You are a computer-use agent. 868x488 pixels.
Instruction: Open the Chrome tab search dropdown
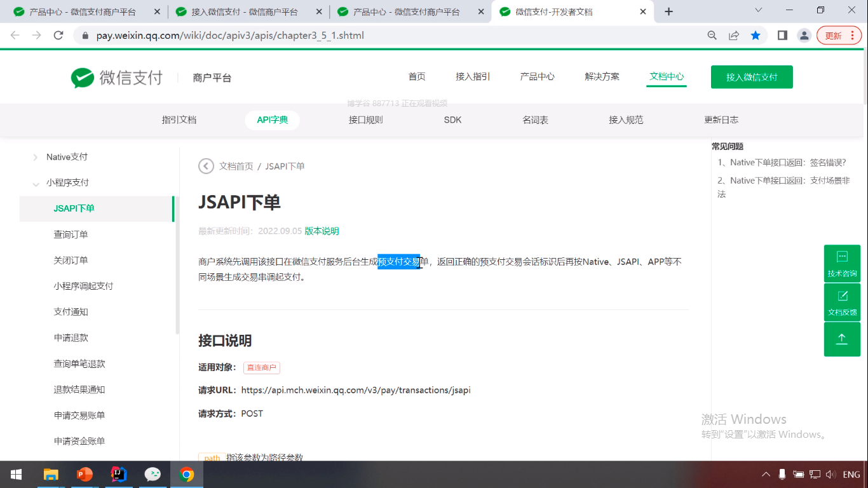click(758, 10)
